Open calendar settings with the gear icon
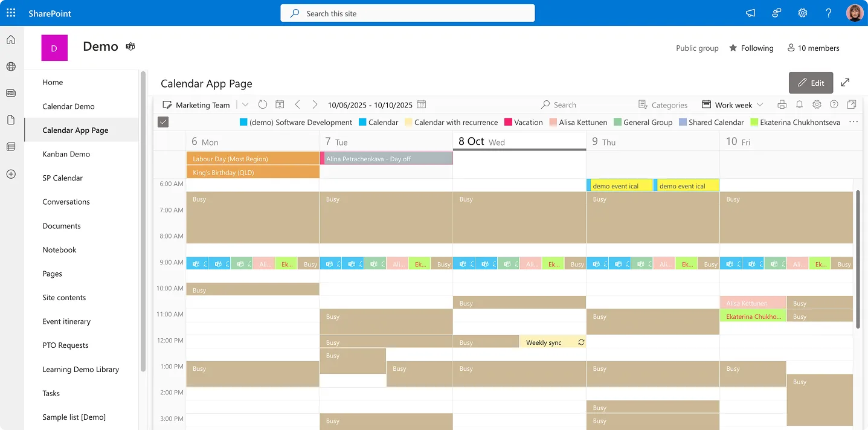The image size is (868, 430). tap(817, 104)
